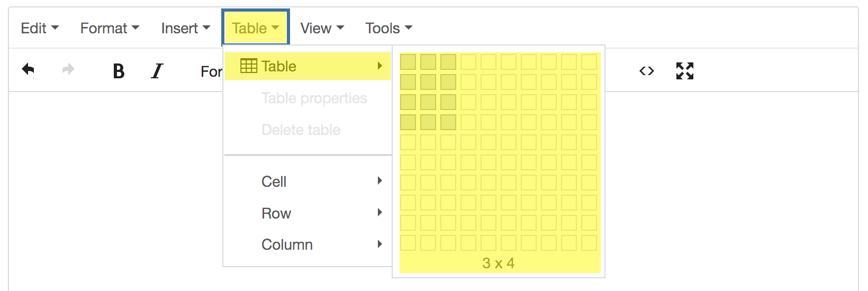Expand the Cell submenu
Image resolution: width=868 pixels, height=291 pixels.
(308, 181)
